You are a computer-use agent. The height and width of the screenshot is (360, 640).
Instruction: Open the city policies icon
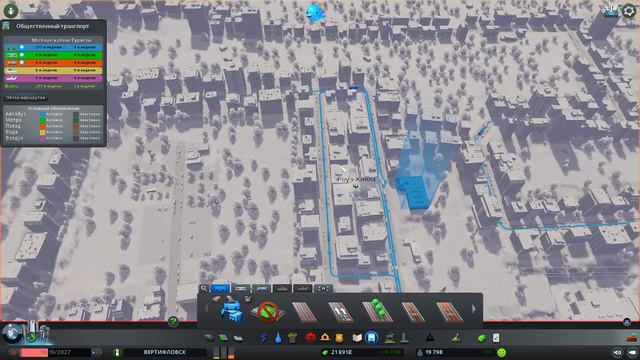point(496,338)
